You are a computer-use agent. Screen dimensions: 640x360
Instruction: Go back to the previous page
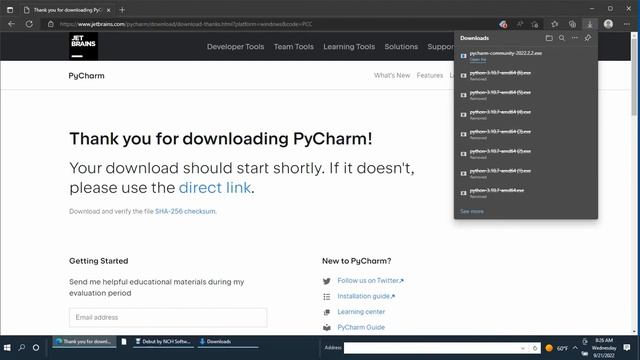(x=11, y=24)
